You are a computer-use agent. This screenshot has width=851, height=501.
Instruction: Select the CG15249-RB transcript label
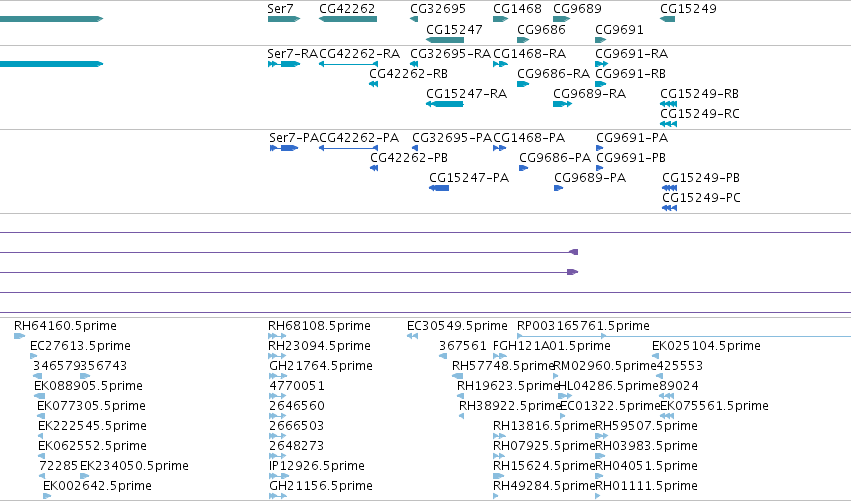pyautogui.click(x=700, y=94)
